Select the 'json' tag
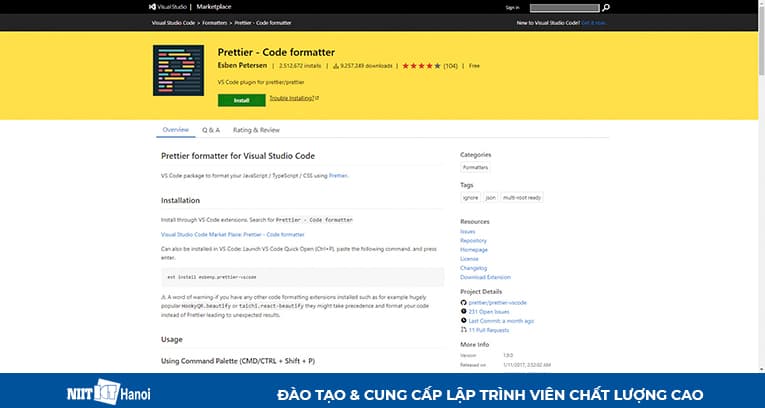Image resolution: width=765 pixels, height=408 pixels. pyautogui.click(x=490, y=198)
